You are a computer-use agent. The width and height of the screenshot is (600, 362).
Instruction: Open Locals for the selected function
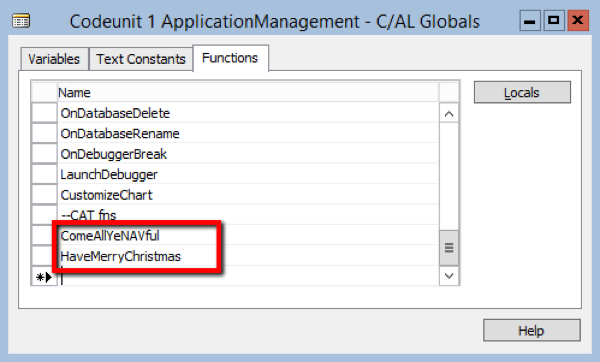pyautogui.click(x=522, y=92)
